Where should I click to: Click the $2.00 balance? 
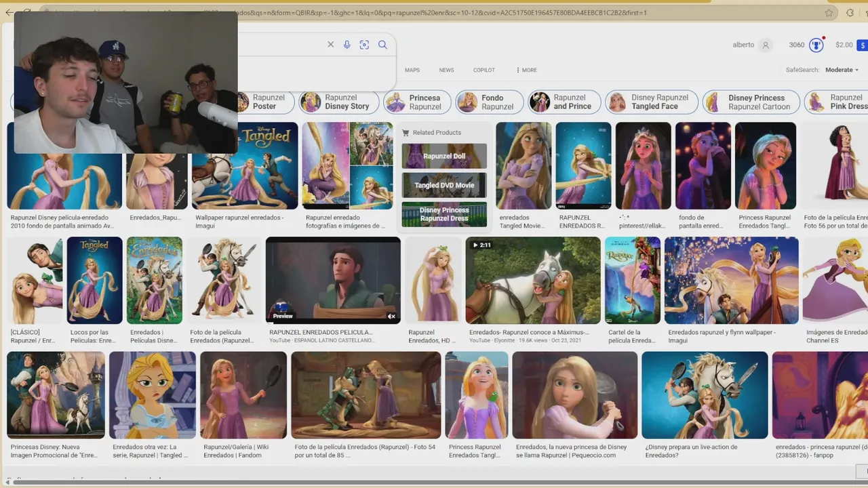pos(844,45)
